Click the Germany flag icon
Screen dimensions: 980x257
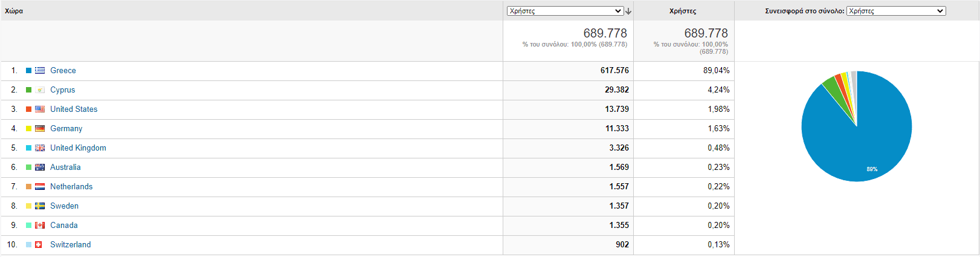[x=40, y=129]
